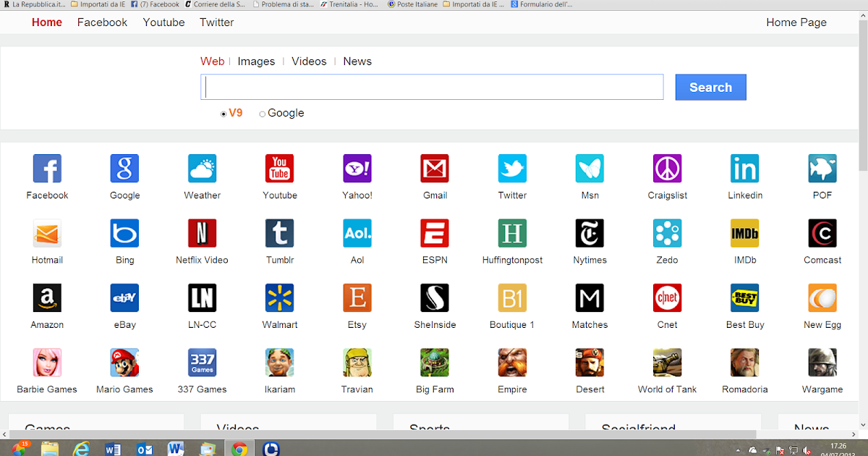Open the Cnet shortcut icon
Image resolution: width=868 pixels, height=456 pixels.
tap(667, 297)
